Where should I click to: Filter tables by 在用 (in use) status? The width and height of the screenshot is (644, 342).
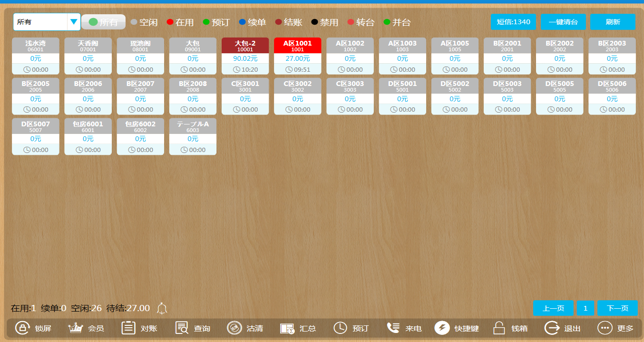[x=180, y=22]
